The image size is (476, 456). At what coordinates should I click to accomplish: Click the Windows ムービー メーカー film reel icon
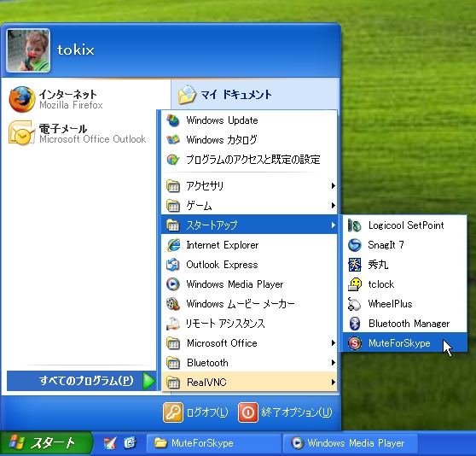tap(173, 304)
